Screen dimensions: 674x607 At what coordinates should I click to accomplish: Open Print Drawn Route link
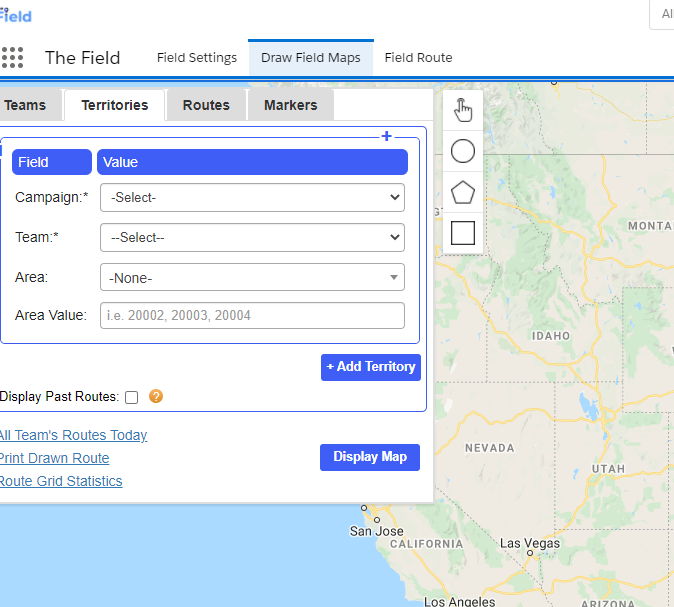tap(55, 458)
